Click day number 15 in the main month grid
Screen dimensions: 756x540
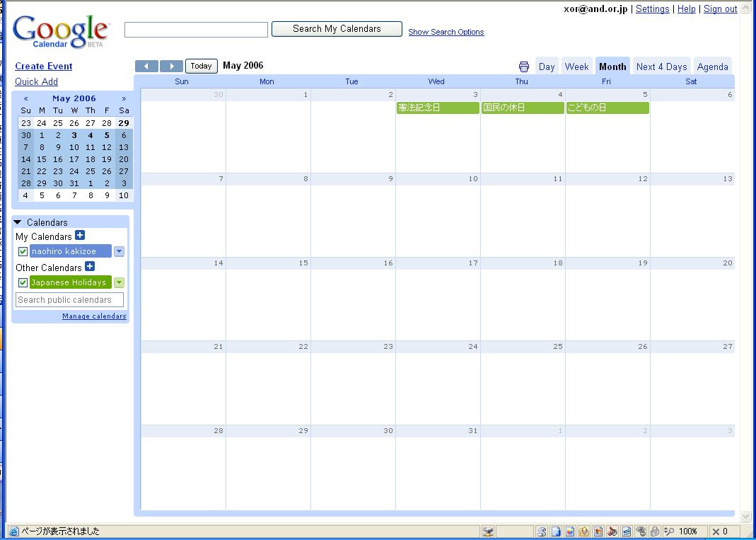click(303, 263)
